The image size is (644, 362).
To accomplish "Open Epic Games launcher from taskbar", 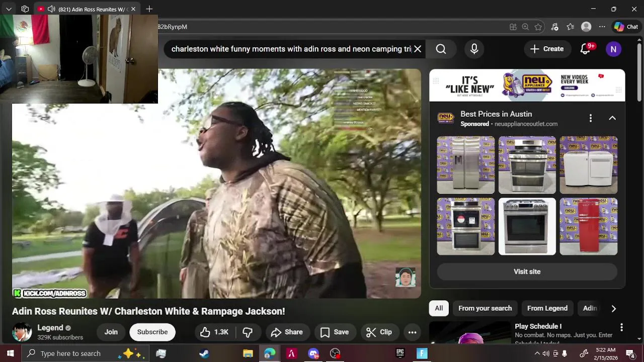I will 400,353.
